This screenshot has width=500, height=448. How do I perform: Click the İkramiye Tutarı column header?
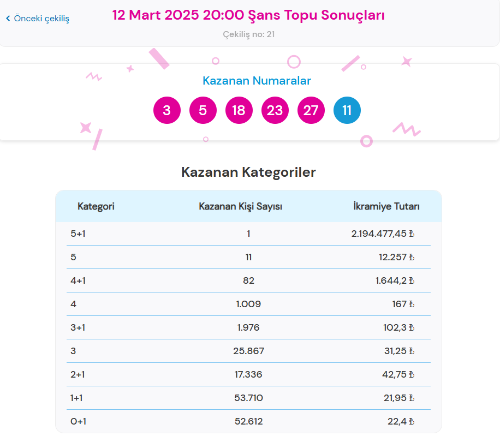click(386, 207)
